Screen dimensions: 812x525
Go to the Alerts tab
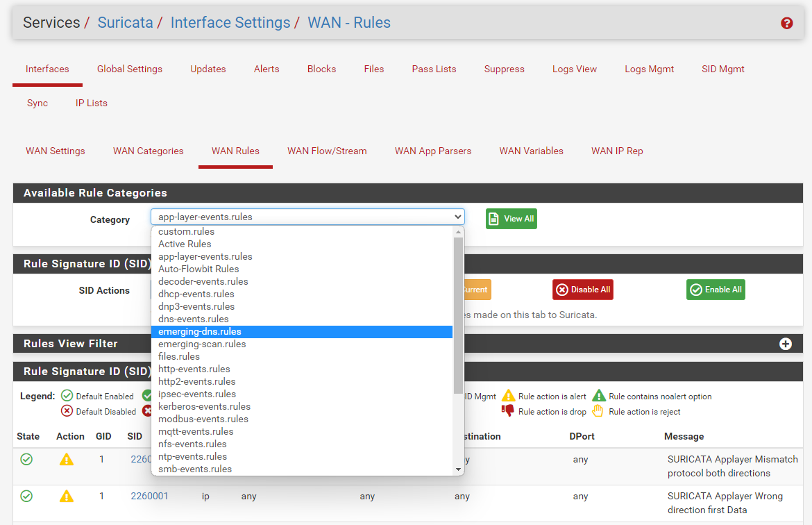pyautogui.click(x=267, y=69)
